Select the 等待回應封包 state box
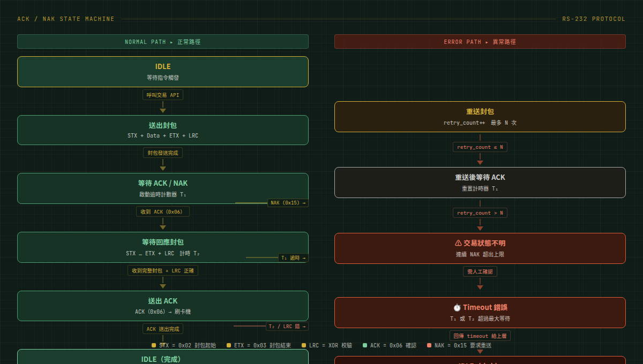This screenshot has width=643, height=364. [163, 247]
